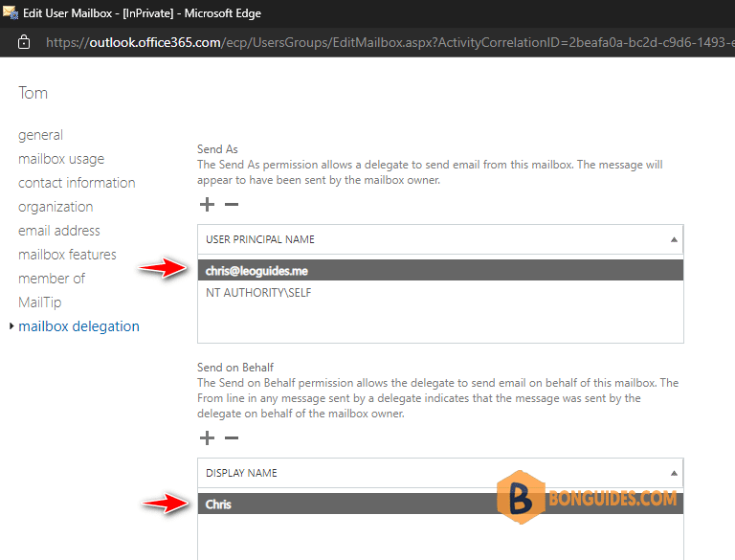The height and width of the screenshot is (560, 735).
Task: Select the mailbox delegation section
Action: click(78, 326)
